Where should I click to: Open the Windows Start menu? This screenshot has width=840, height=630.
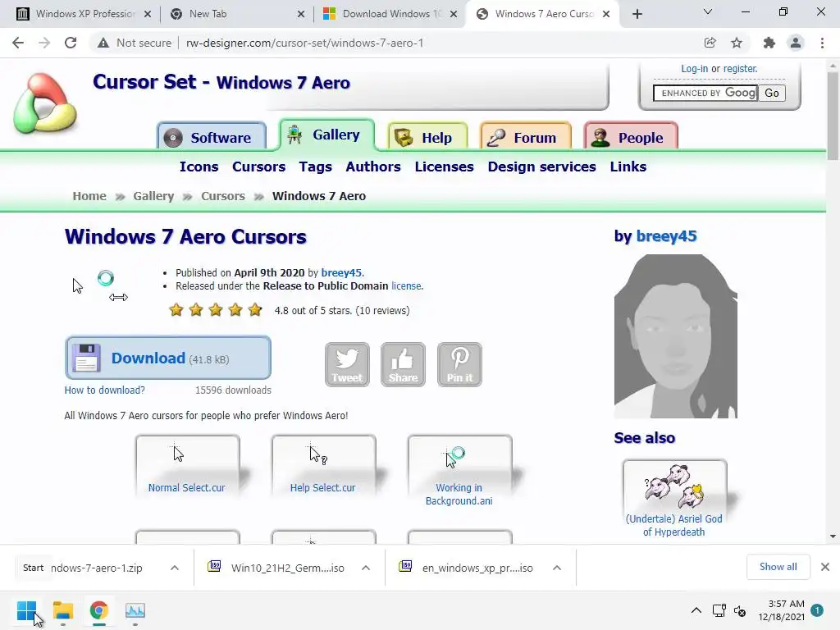(x=26, y=610)
